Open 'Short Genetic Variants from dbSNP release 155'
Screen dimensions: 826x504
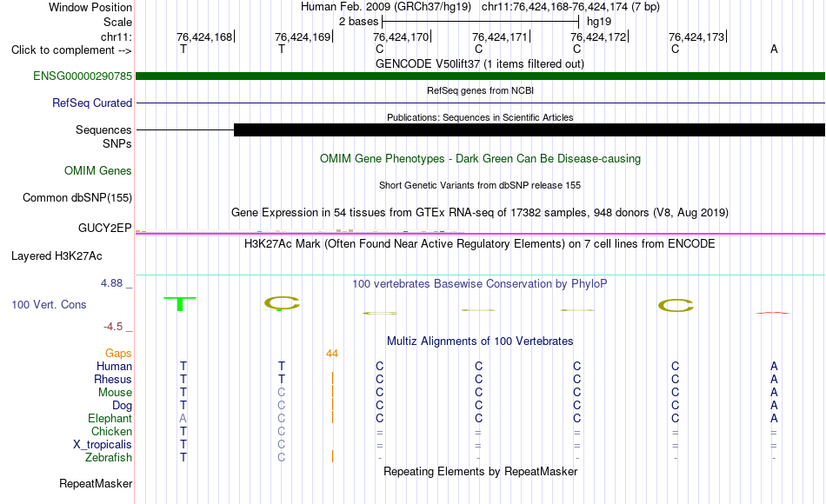pos(480,185)
